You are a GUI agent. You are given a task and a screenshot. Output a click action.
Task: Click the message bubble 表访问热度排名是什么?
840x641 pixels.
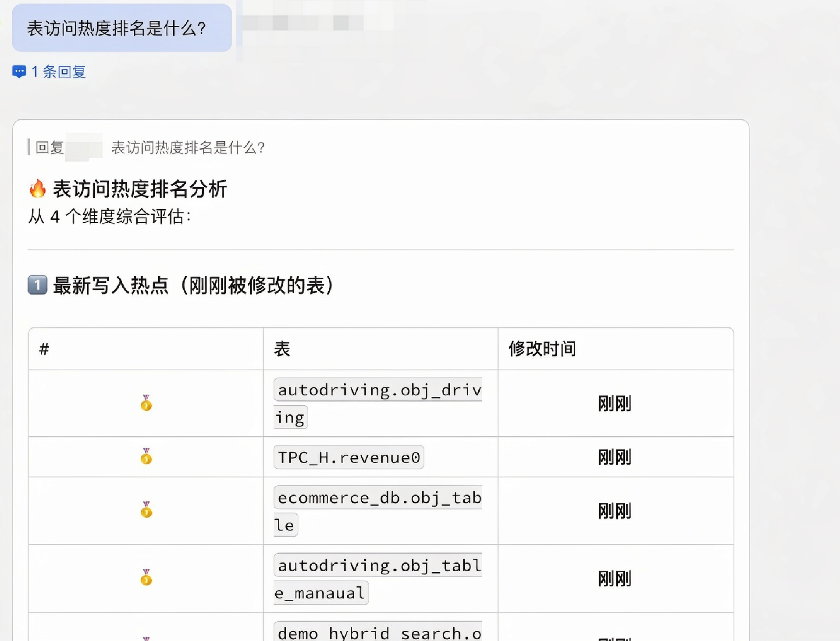coord(122,28)
